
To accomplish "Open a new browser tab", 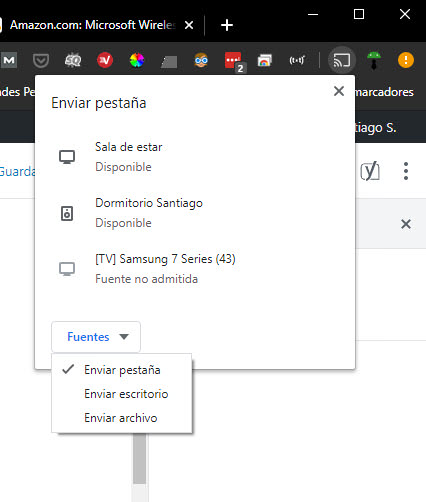I will [227, 25].
